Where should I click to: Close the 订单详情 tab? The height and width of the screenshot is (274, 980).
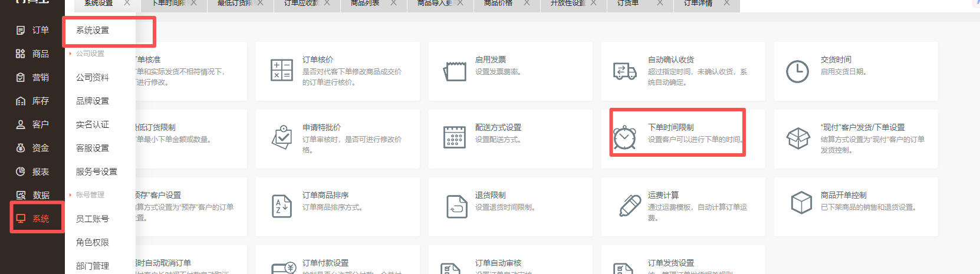(726, 3)
